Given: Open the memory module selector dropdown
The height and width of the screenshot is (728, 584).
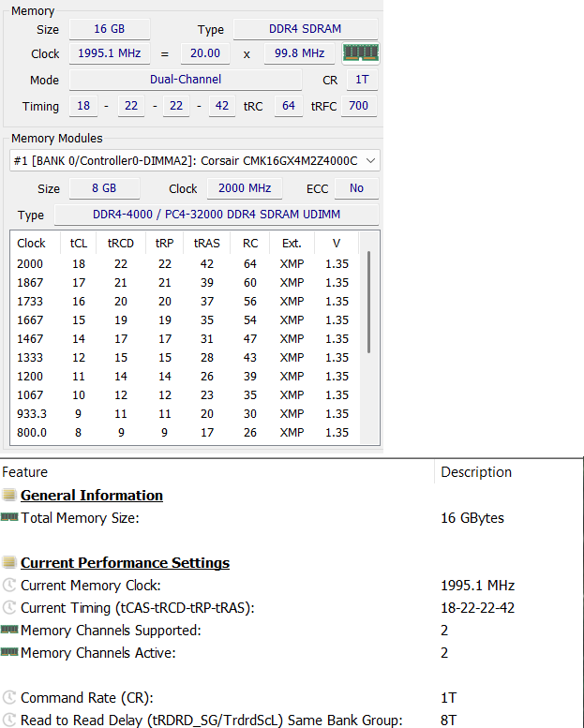Looking at the screenshot, I should [x=195, y=160].
